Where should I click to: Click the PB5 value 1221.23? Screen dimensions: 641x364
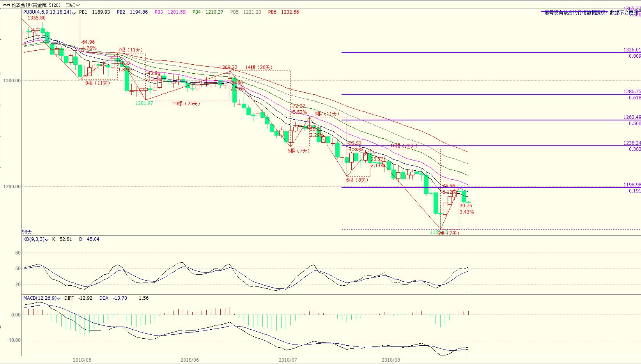252,12
